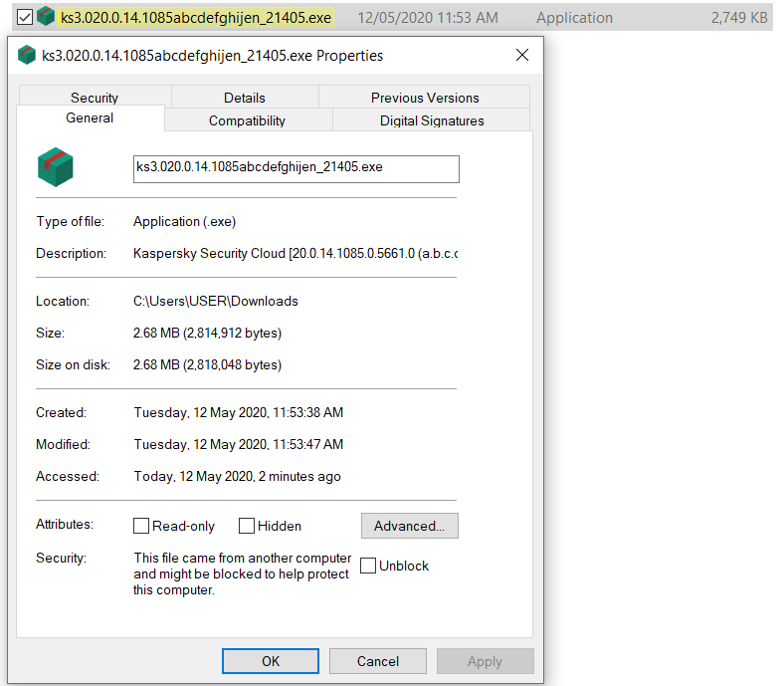Viewport: 784px width, 686px height.
Task: Click the Application (.exe) type value
Action: click(184, 221)
